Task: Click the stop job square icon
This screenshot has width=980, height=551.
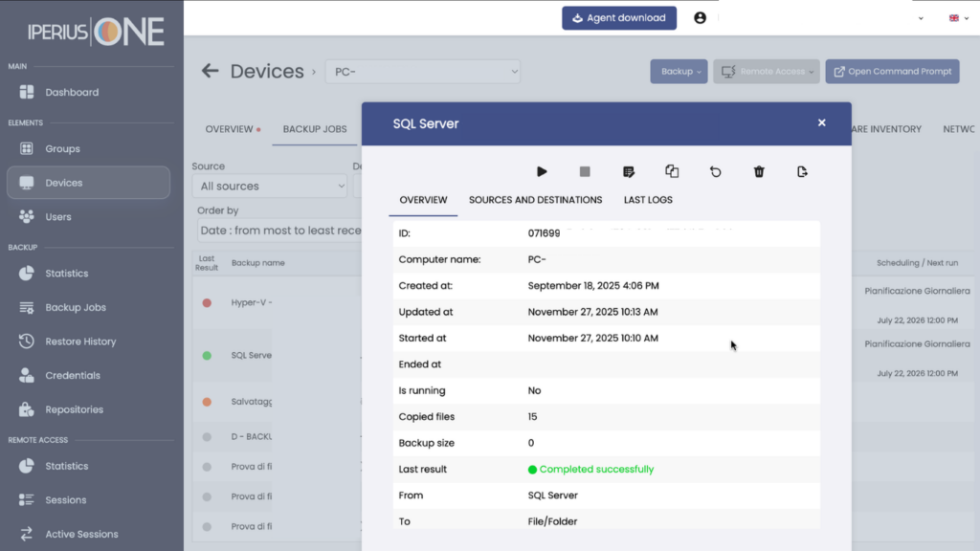Action: pos(585,172)
